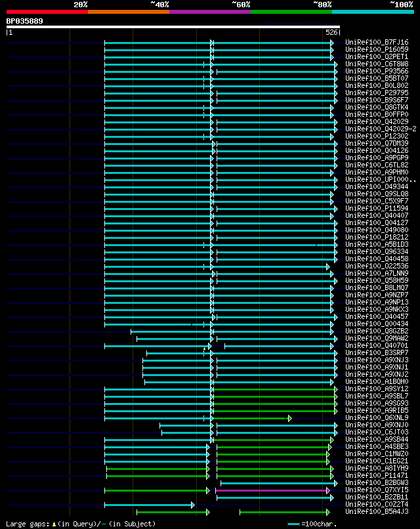
Task: Open hit UniRef100_B7FJ16
Action: pos(377,43)
